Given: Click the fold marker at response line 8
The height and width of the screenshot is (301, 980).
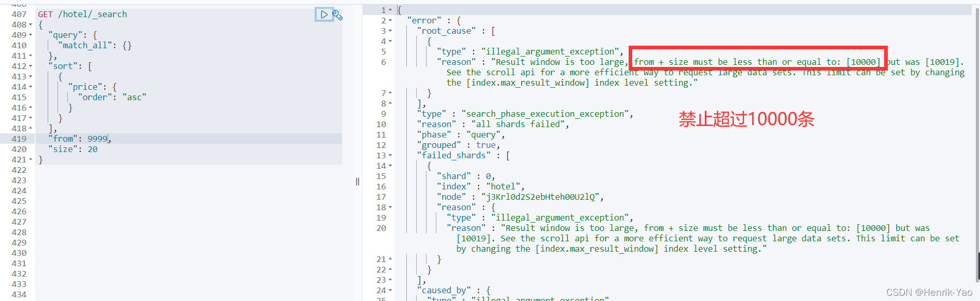Looking at the screenshot, I should [x=390, y=103].
